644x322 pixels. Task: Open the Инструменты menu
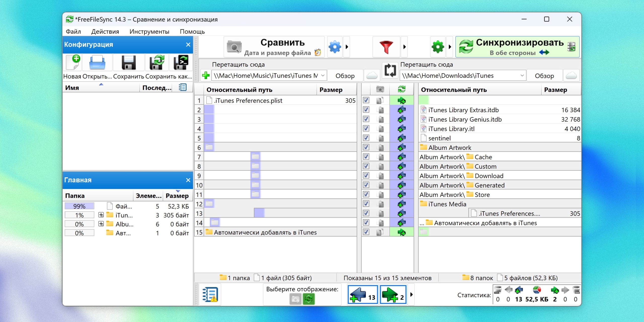click(149, 31)
